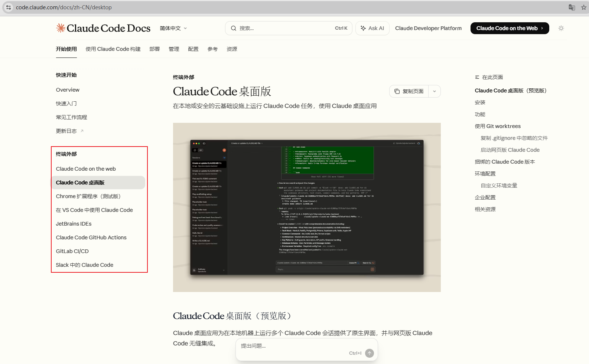The image size is (589, 364).
Task: Switch to 使用 Claude Code 构建 tab
Action: 113,49
